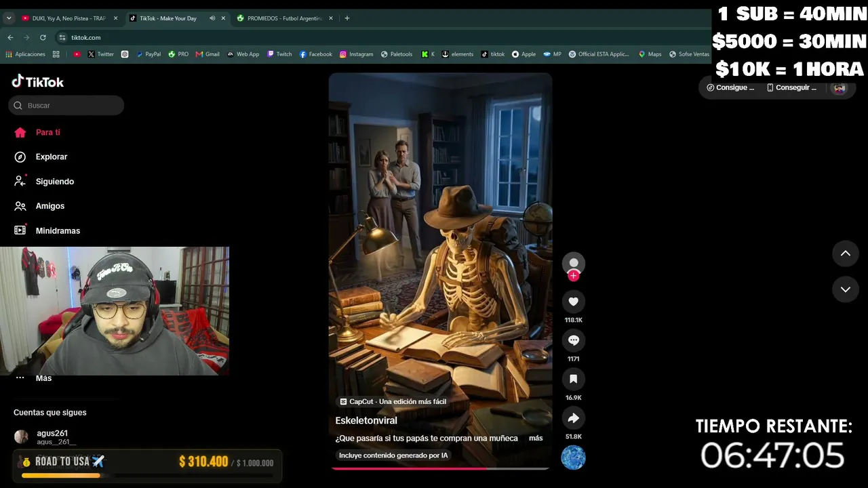Click the video's caption text

point(427,439)
